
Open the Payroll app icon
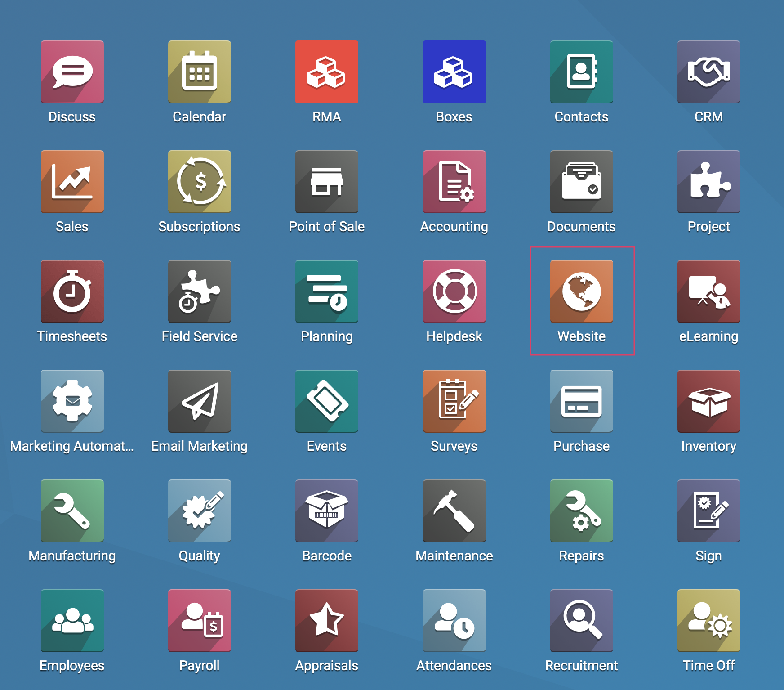pyautogui.click(x=200, y=621)
